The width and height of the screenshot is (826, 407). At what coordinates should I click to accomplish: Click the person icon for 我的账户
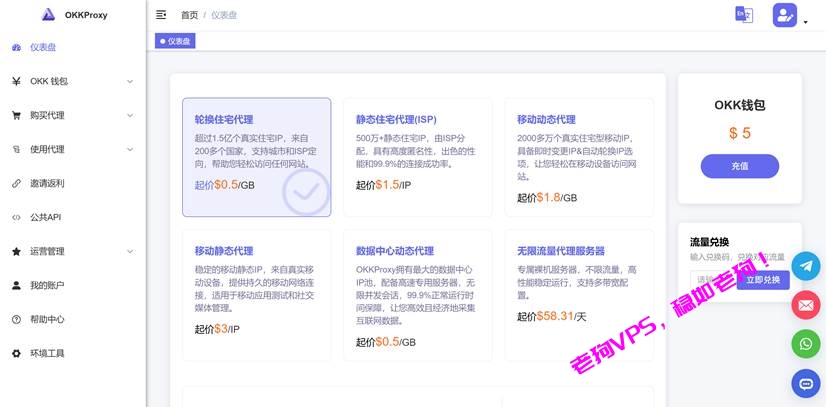click(x=16, y=285)
